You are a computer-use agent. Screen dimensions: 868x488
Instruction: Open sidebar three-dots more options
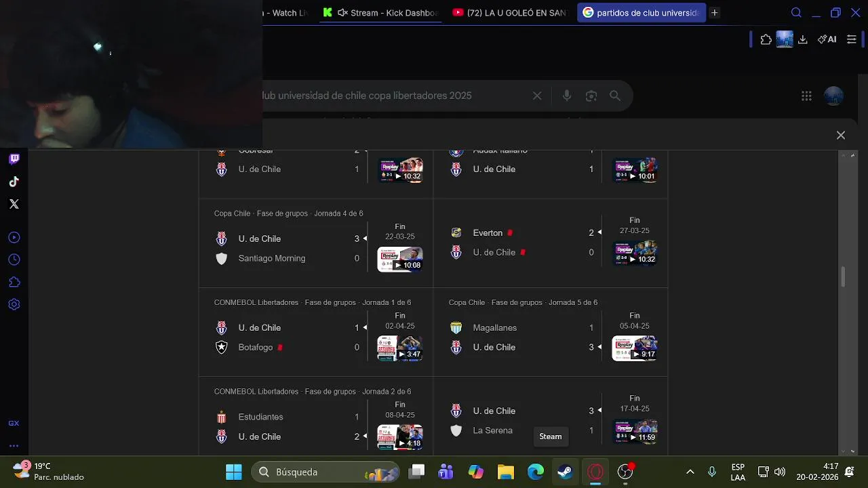pos(14,446)
